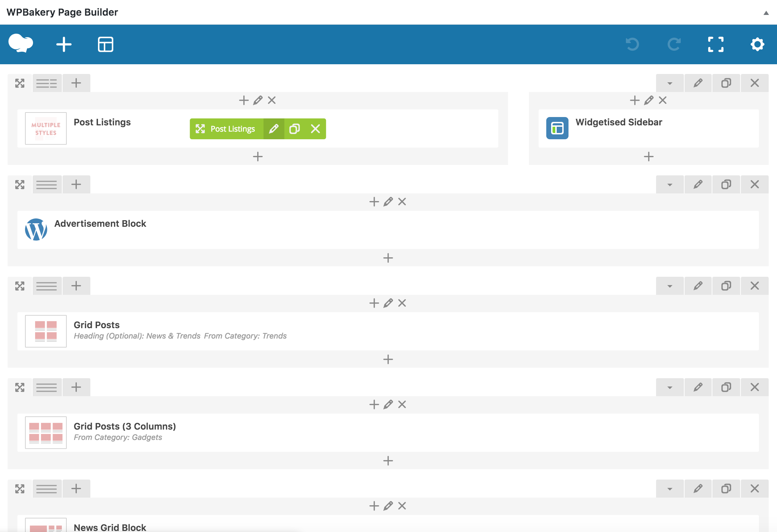Append element below Grid Posts (3 Columns)
Image resolution: width=777 pixels, height=532 pixels.
(388, 461)
